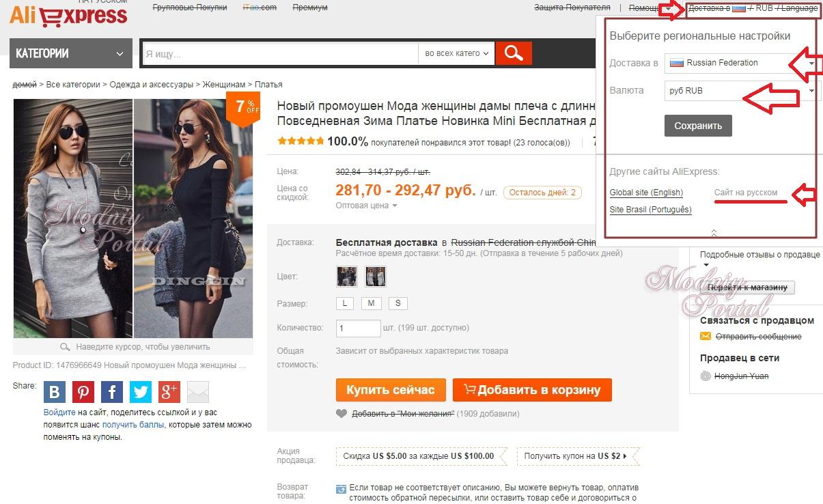Open Global site (English) link

pyautogui.click(x=646, y=193)
